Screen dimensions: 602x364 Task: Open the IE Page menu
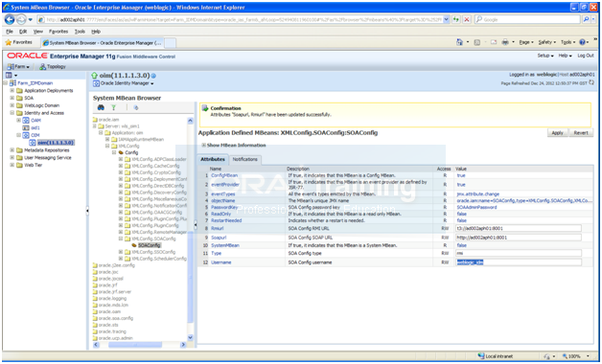click(526, 42)
